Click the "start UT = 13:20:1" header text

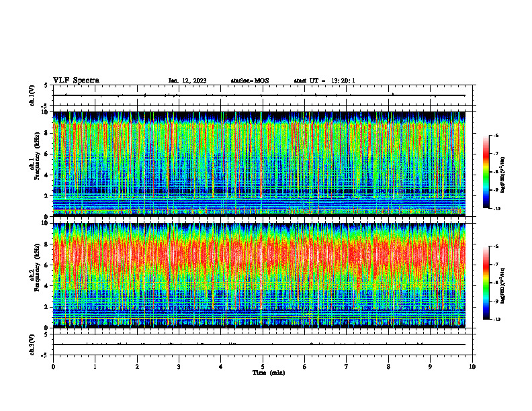324,81
